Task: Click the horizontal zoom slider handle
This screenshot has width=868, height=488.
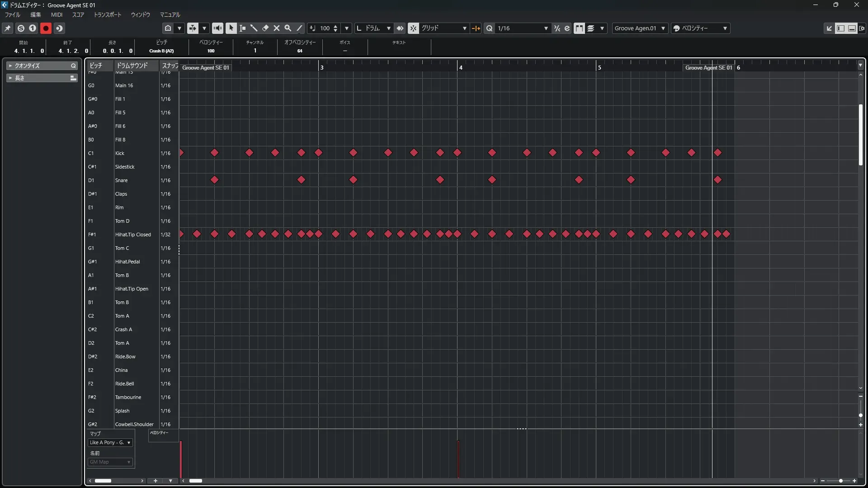Action: pyautogui.click(x=840, y=481)
